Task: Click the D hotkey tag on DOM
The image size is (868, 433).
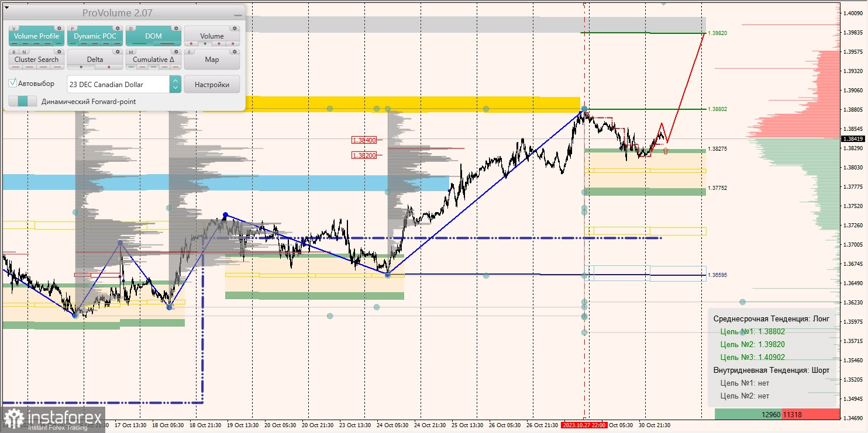Action: 130,29
